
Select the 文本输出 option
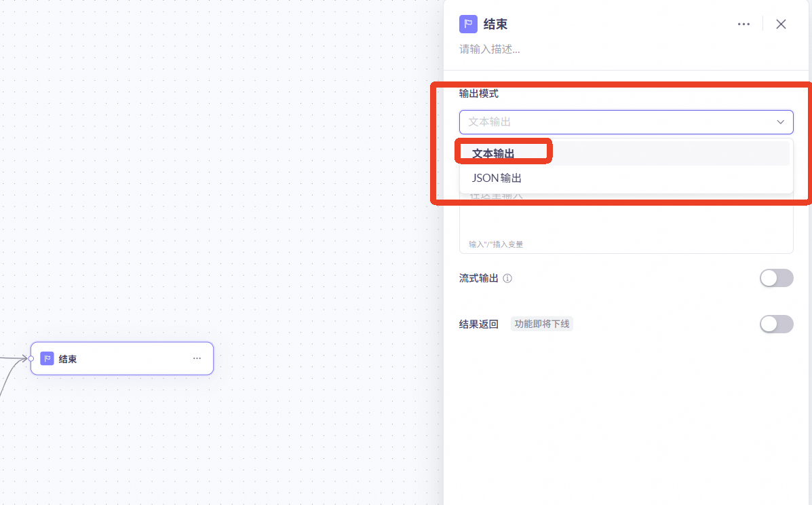coord(625,154)
